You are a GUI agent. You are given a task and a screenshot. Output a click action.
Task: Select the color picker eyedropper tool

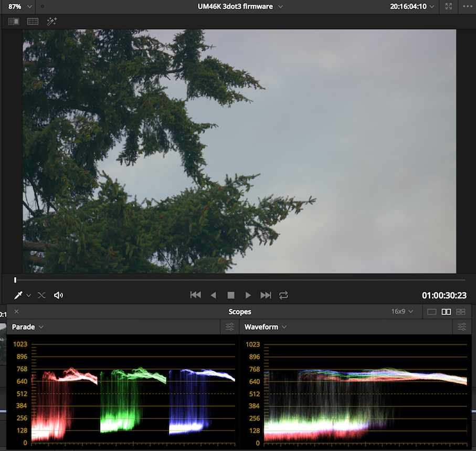(x=18, y=295)
